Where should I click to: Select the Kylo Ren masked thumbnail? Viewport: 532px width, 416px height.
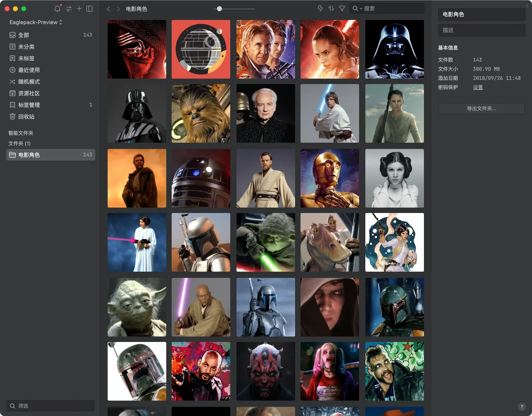(x=137, y=49)
